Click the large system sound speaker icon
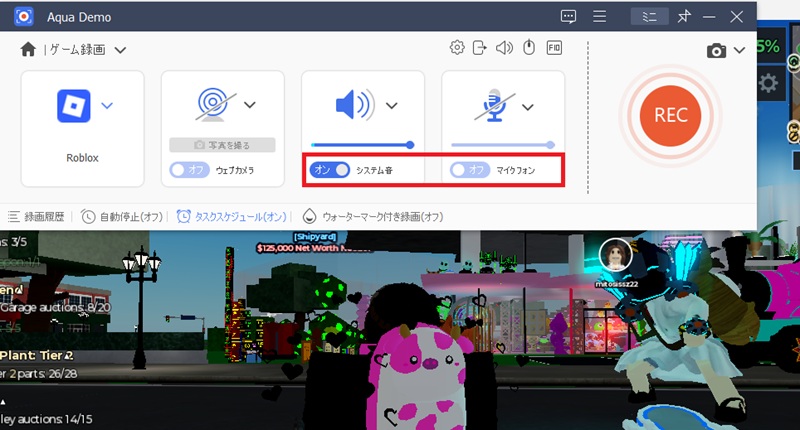Image resolution: width=800 pixels, height=430 pixels. pos(355,105)
